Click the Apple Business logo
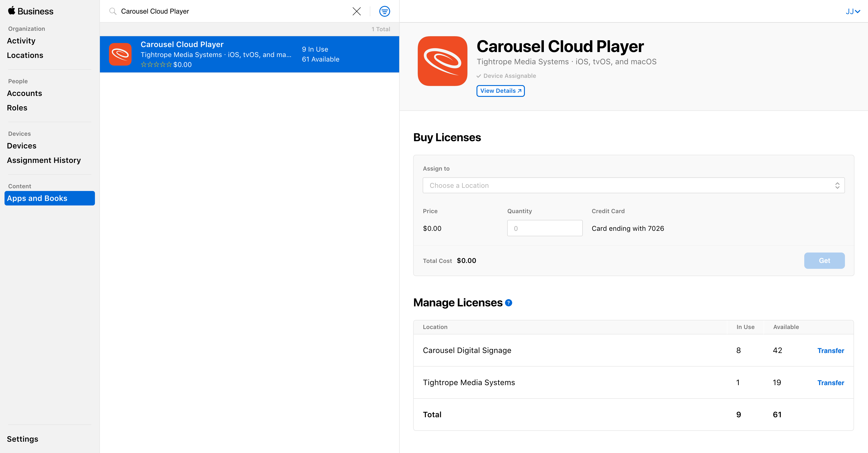868x453 pixels. 30,11
